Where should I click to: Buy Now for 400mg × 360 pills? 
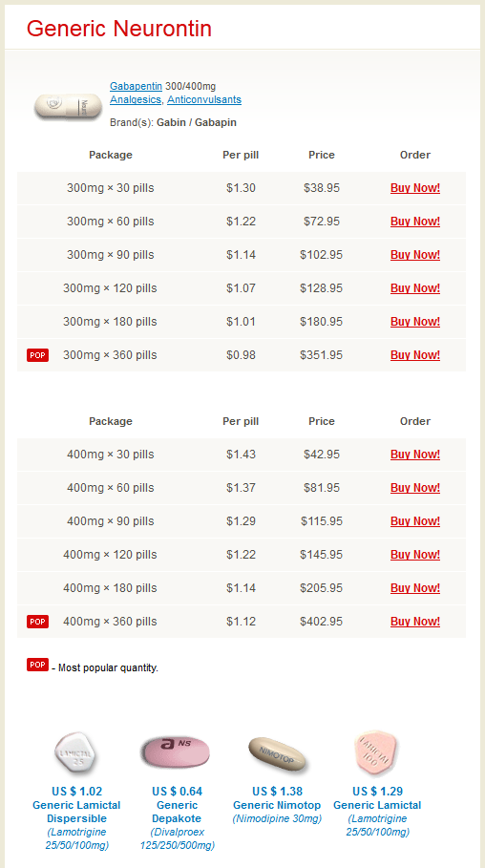415,622
